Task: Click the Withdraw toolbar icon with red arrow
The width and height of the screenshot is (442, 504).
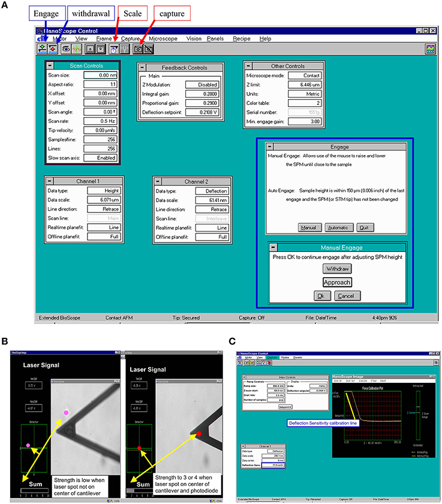Action: 53,49
